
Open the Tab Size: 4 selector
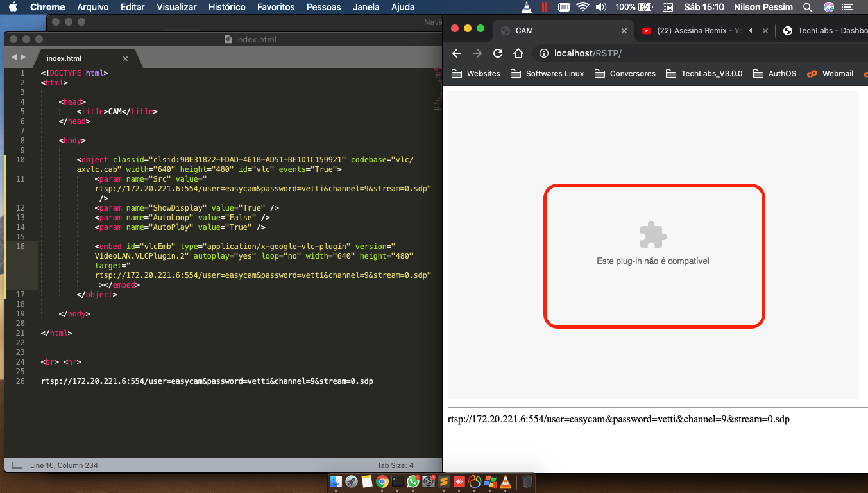click(395, 465)
